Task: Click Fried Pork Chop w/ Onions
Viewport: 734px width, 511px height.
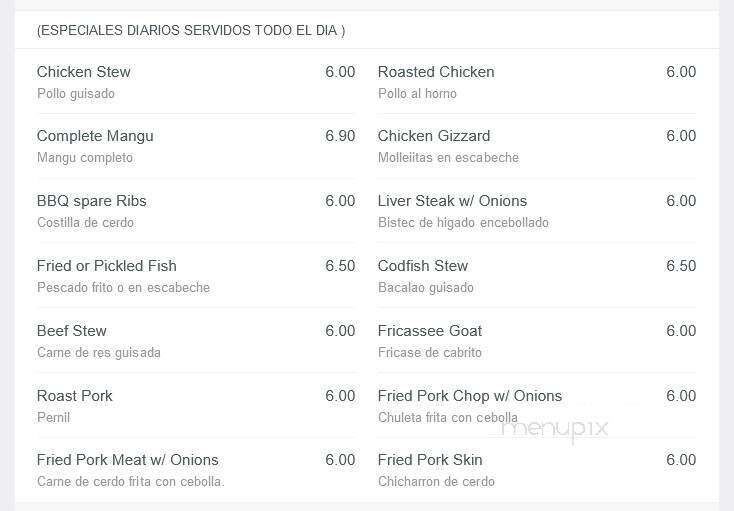Action: pyautogui.click(x=470, y=396)
